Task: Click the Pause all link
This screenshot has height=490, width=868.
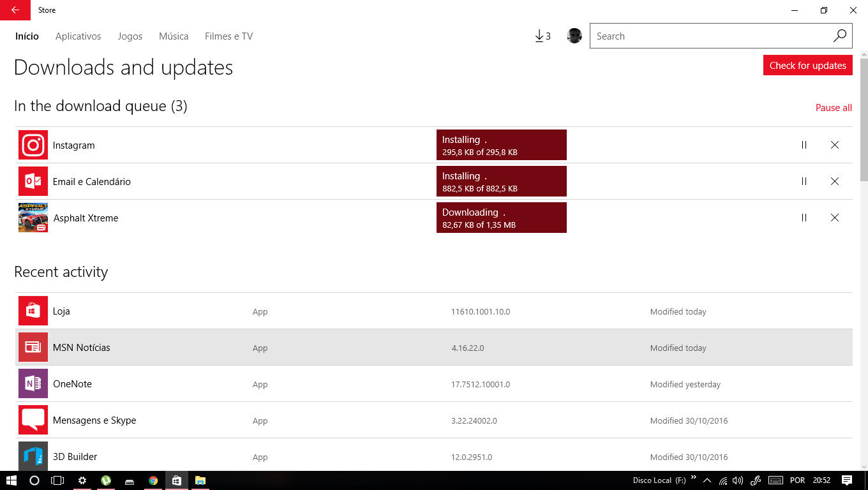Action: click(834, 108)
